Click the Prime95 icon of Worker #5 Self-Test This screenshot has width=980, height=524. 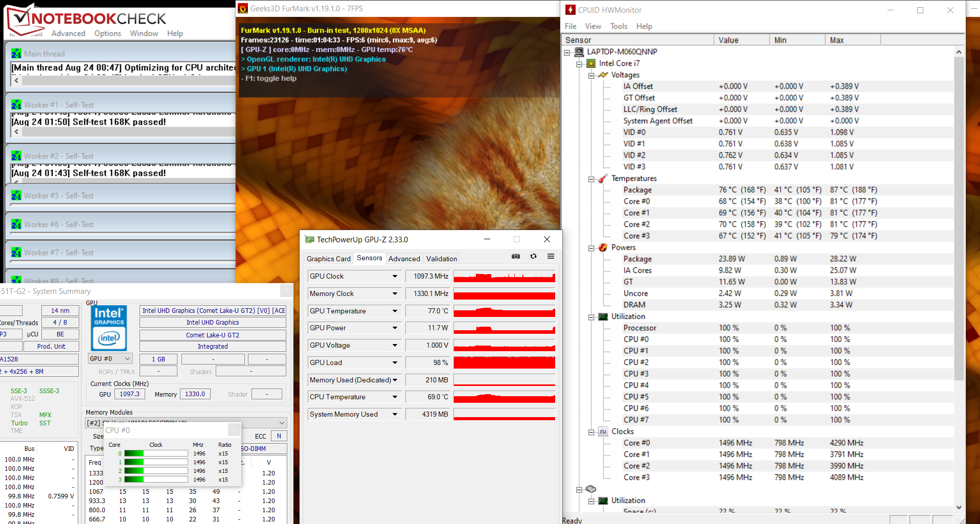pos(16,196)
